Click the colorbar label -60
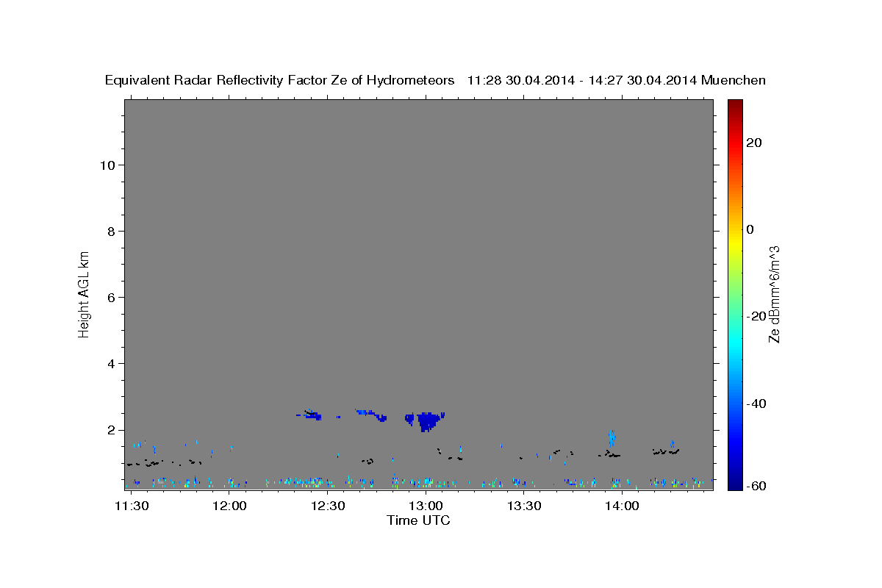This screenshot has height=588, width=882. click(756, 485)
